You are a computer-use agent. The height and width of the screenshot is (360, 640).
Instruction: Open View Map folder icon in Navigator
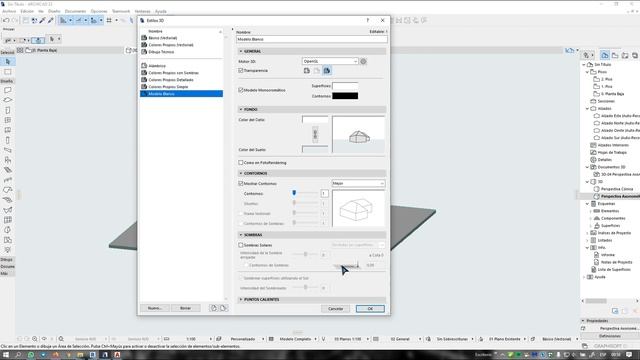pos(615,55)
